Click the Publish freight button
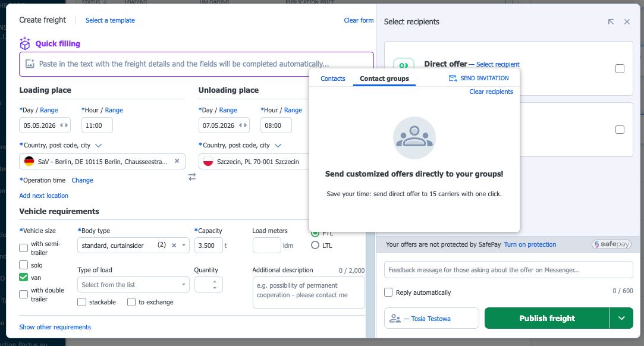Screen dimensions: 644x346 pos(546,318)
